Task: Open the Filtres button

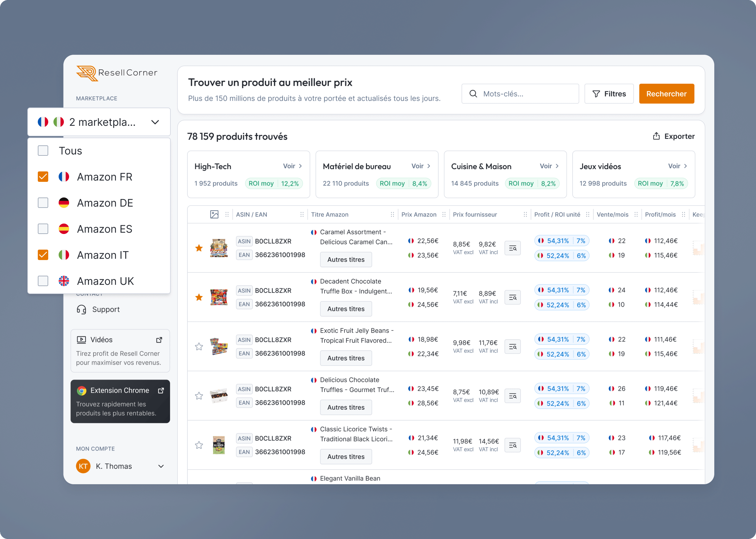Action: tap(609, 94)
